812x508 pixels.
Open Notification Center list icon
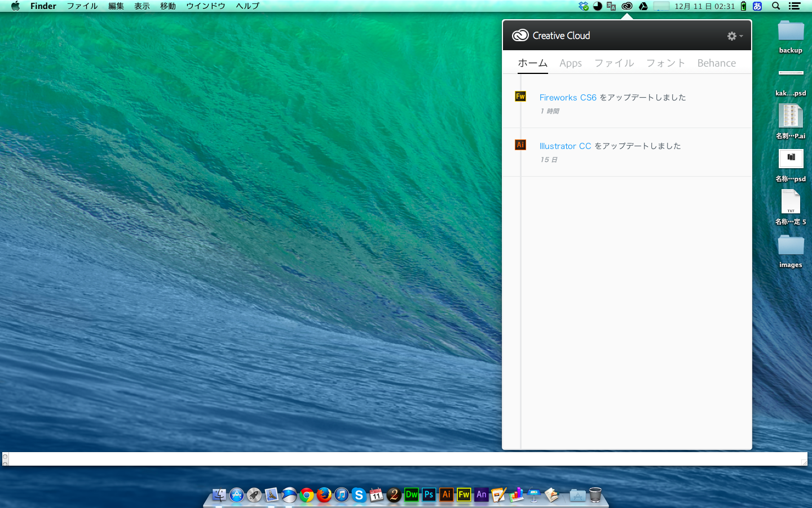coord(795,6)
